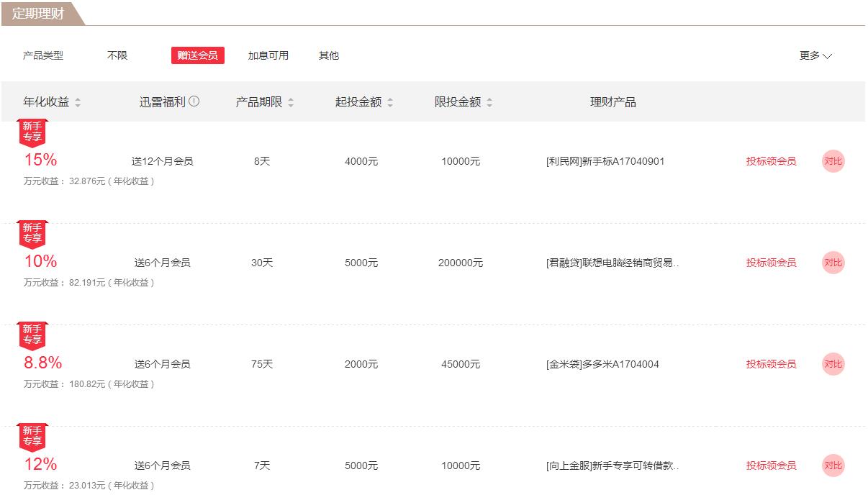Expand the 更多 filter options

815,55
